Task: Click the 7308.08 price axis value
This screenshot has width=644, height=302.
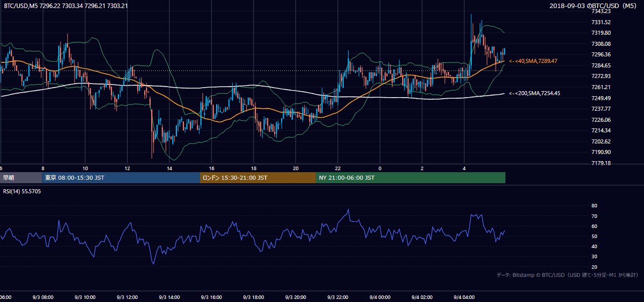Action: coord(601,44)
